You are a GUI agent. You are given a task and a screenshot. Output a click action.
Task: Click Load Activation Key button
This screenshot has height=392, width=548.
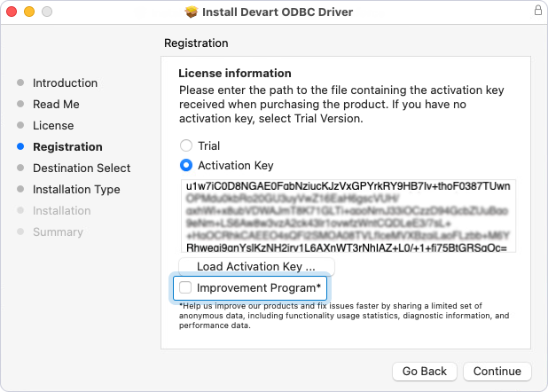coord(256,266)
